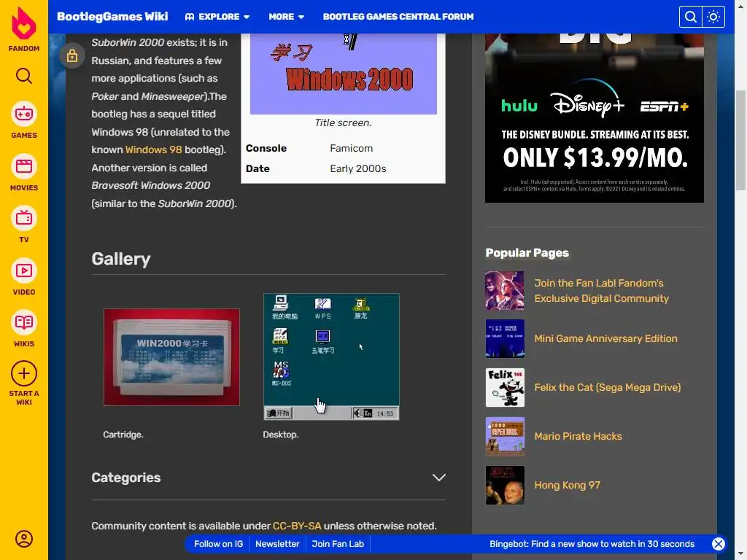Image resolution: width=747 pixels, height=560 pixels.
Task: Click the Mario Pirate Hacks thumbnail
Action: click(x=505, y=436)
